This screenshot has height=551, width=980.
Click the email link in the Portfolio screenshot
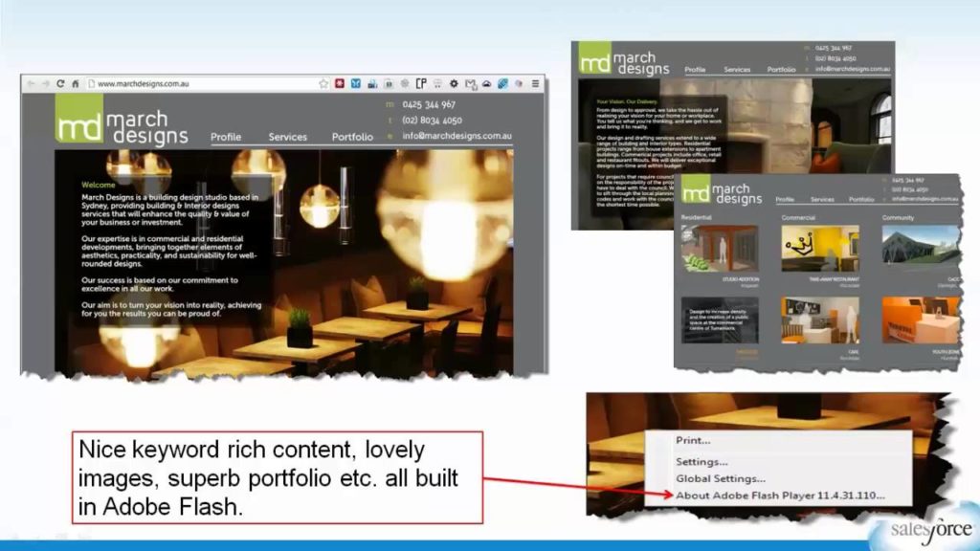pos(925,199)
